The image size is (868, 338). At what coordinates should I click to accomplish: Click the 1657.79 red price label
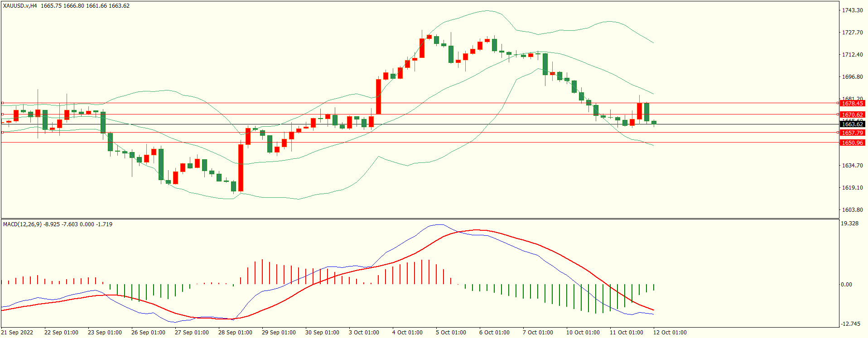tap(852, 133)
